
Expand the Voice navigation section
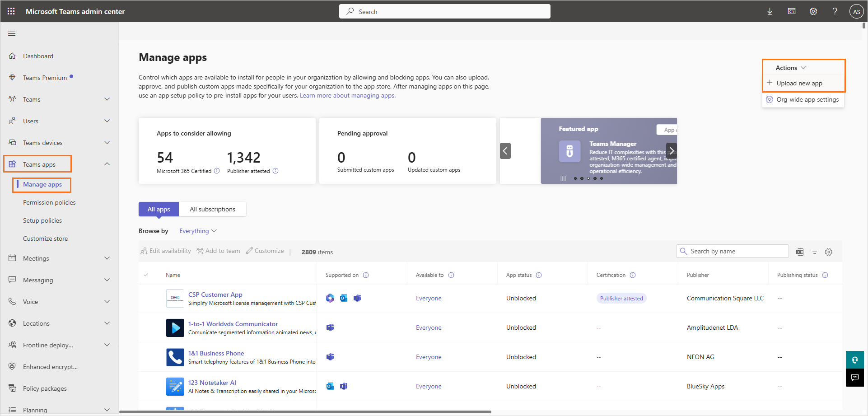click(107, 302)
